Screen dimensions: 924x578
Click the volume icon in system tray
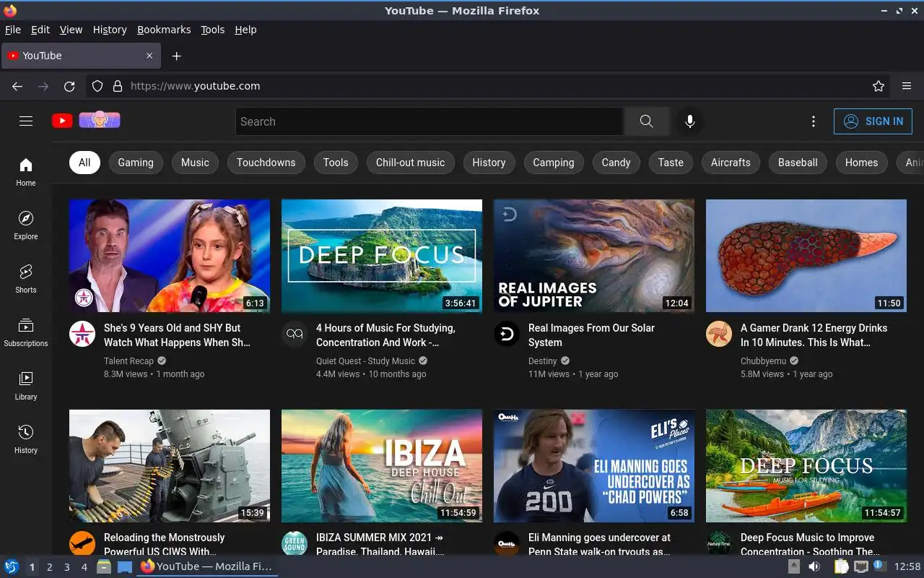click(x=814, y=567)
